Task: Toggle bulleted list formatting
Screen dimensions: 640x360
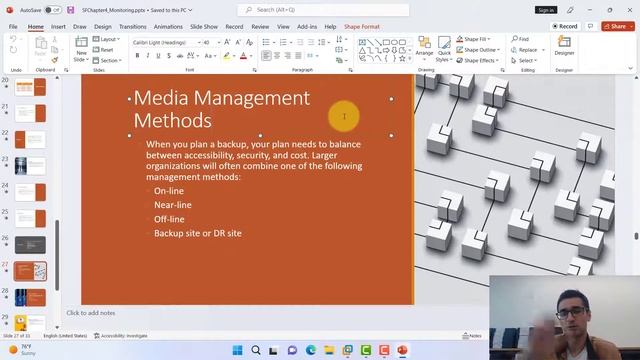Action: point(266,42)
